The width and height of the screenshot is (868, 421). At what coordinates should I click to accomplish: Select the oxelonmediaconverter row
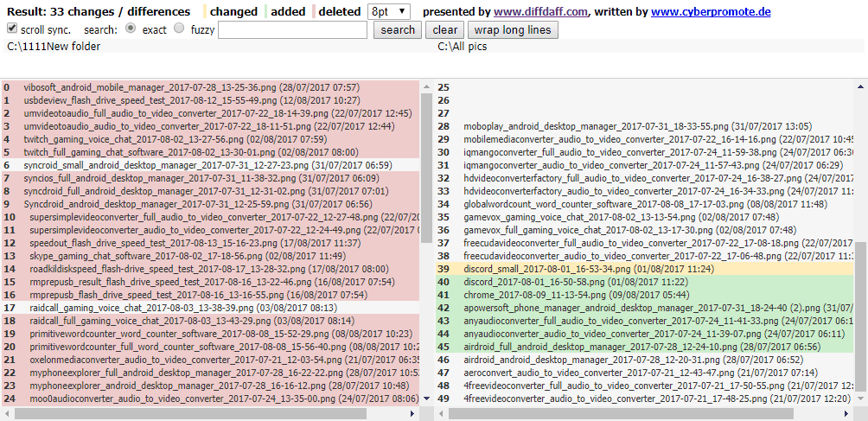pyautogui.click(x=210, y=360)
